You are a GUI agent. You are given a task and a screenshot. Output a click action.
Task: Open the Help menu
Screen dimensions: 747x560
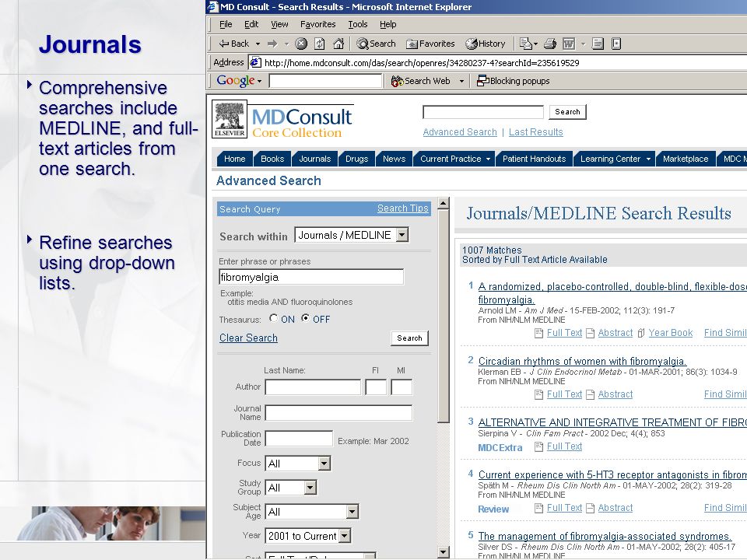pos(388,24)
